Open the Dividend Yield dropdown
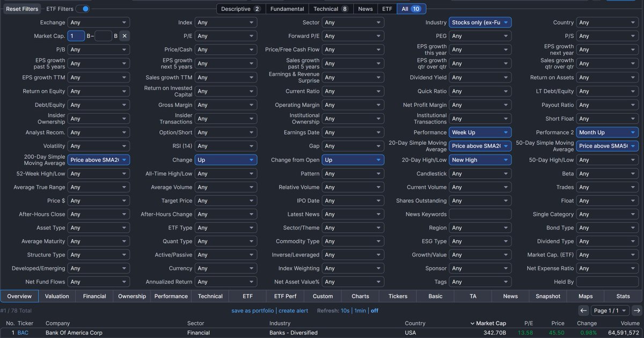644x338 pixels. [x=480, y=77]
